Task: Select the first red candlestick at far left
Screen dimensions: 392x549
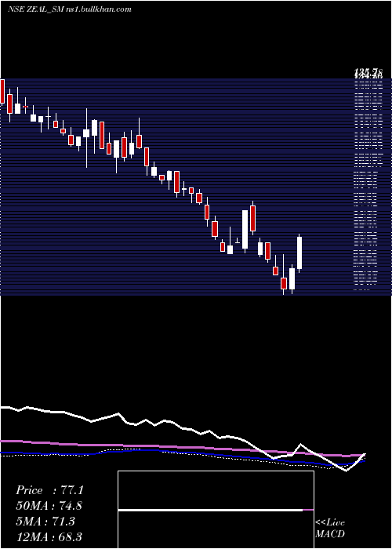Action: (x=2, y=92)
